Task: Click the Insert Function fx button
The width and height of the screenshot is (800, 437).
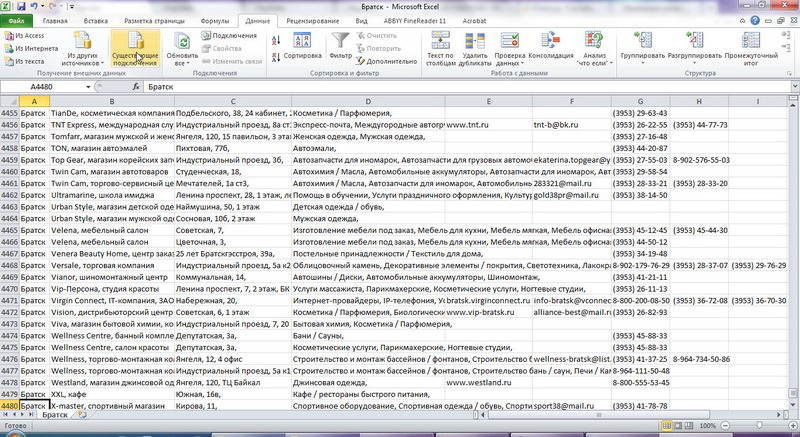Action: [x=136, y=87]
